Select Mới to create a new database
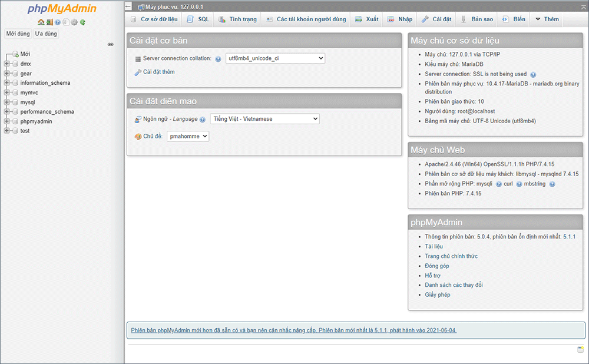 pyautogui.click(x=25, y=54)
